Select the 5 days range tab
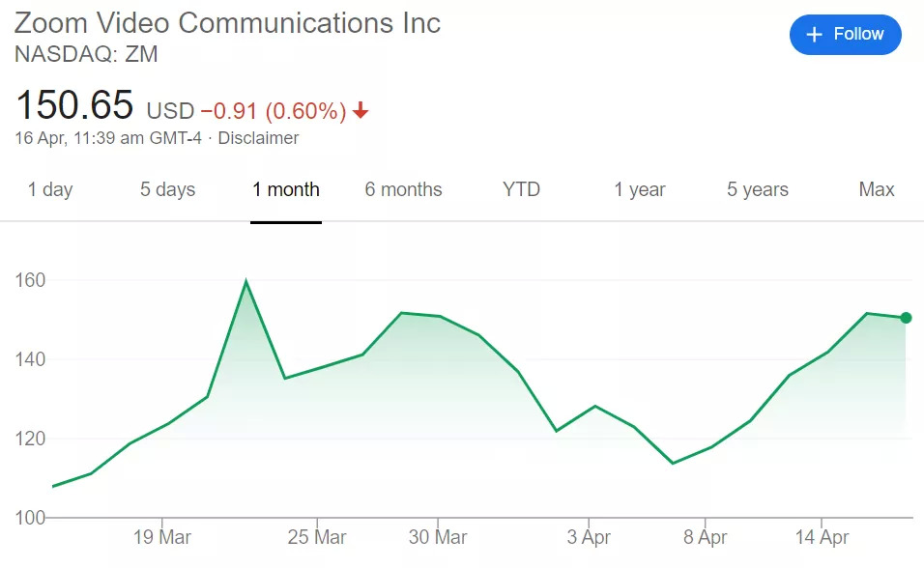The width and height of the screenshot is (924, 568). [167, 190]
